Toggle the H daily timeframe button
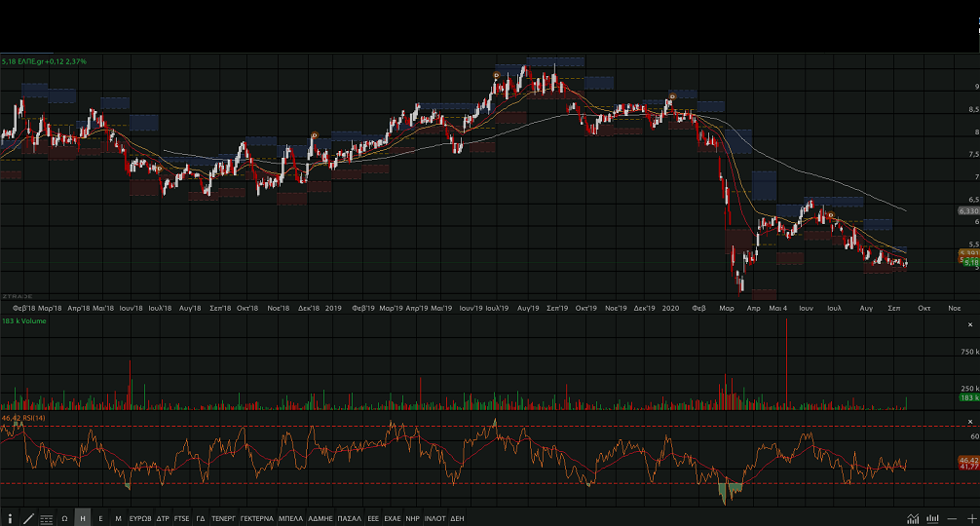The image size is (980, 526). click(82, 518)
